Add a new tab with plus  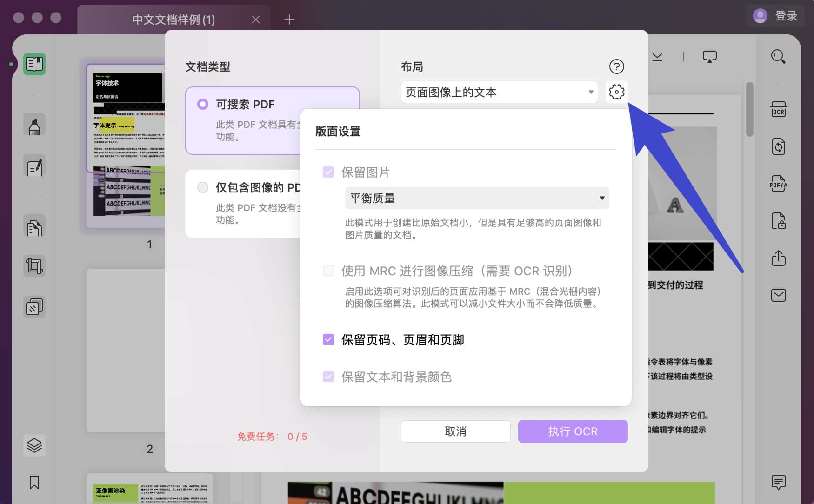(x=289, y=20)
